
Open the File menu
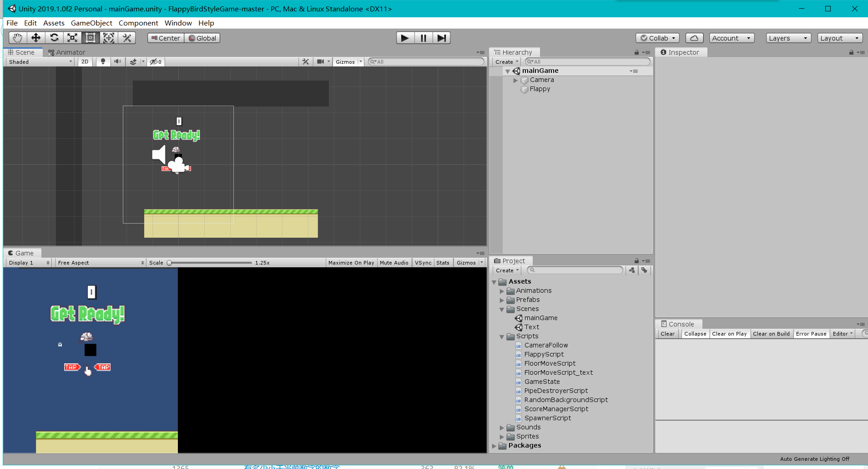click(12, 23)
